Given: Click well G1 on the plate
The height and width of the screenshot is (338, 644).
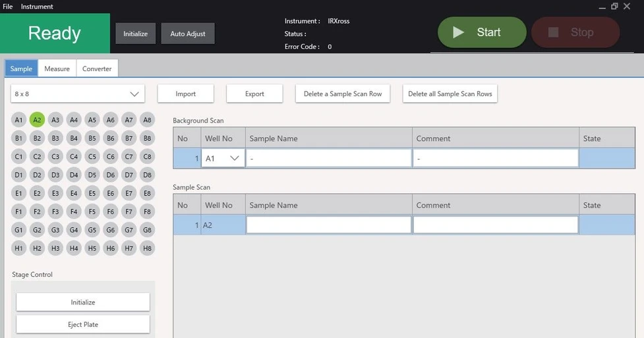Looking at the screenshot, I should [x=19, y=231].
